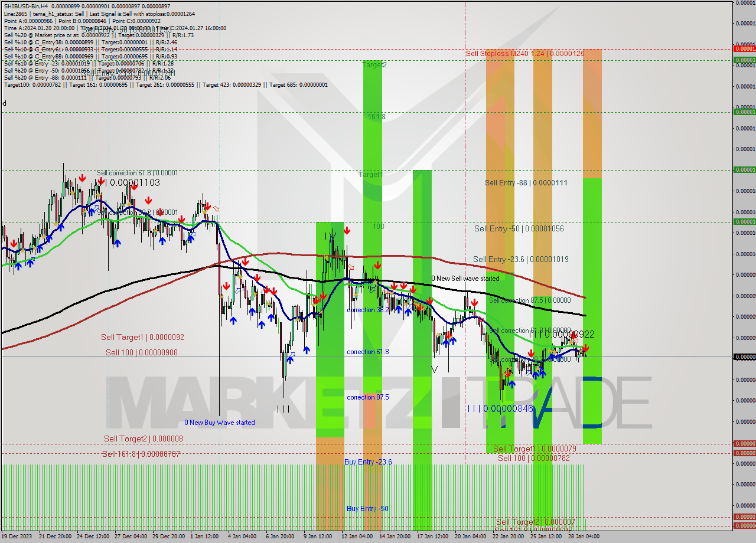756x543 pixels.
Task: Click the '19 Dec 2023' date label
Action: click(18, 537)
